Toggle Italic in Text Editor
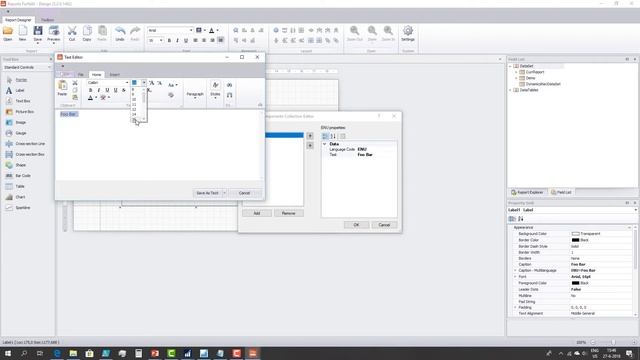Screen dimensions: 640x360 [x=98, y=90]
